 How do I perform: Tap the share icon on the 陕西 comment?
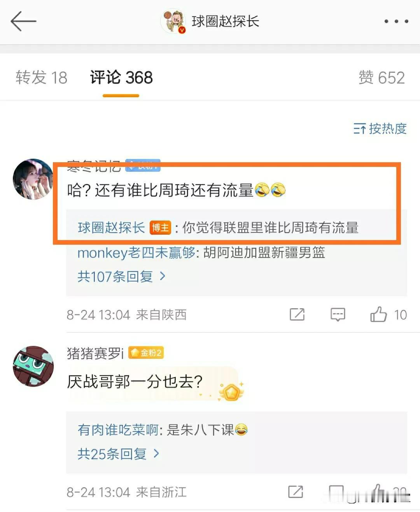[x=297, y=314]
